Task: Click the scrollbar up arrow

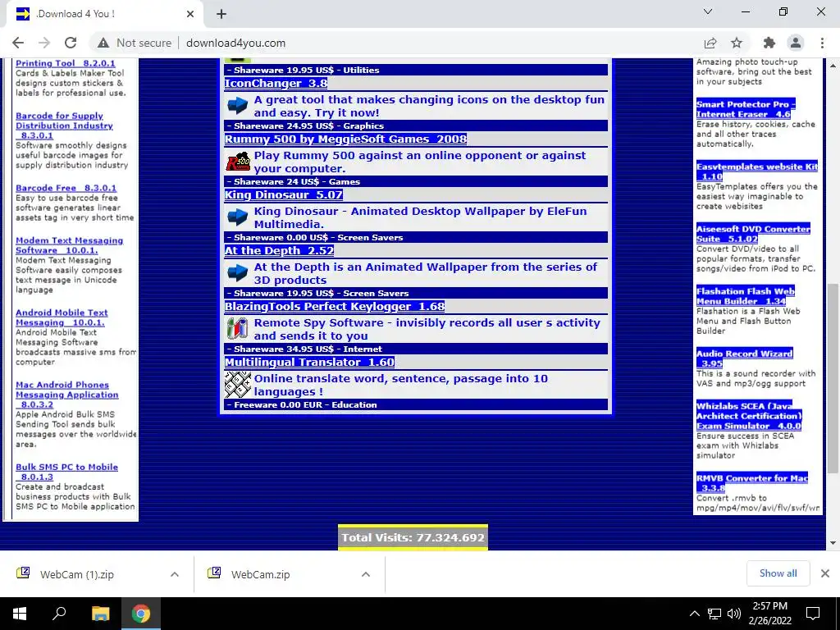Action: pos(833,66)
